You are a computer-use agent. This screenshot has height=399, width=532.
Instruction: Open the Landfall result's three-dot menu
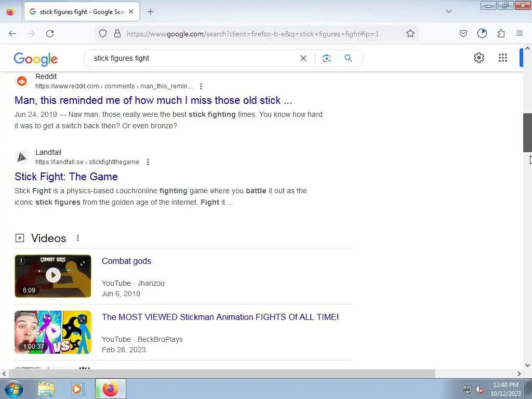[148, 162]
